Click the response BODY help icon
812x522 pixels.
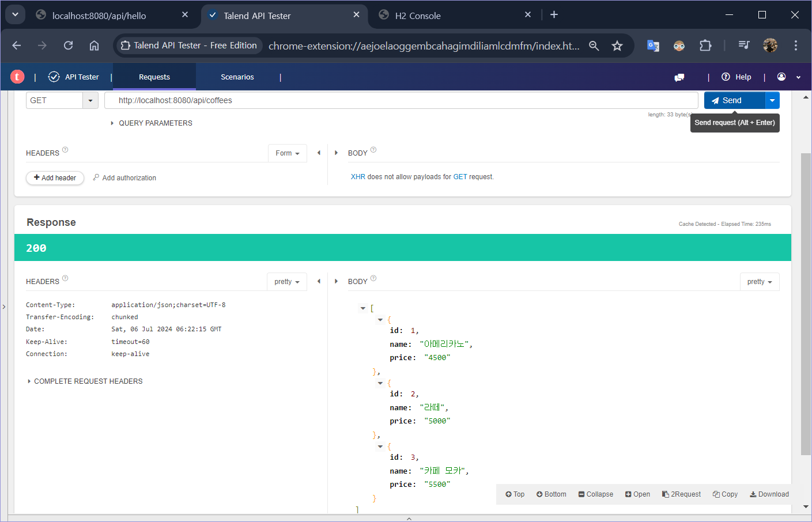coord(373,278)
